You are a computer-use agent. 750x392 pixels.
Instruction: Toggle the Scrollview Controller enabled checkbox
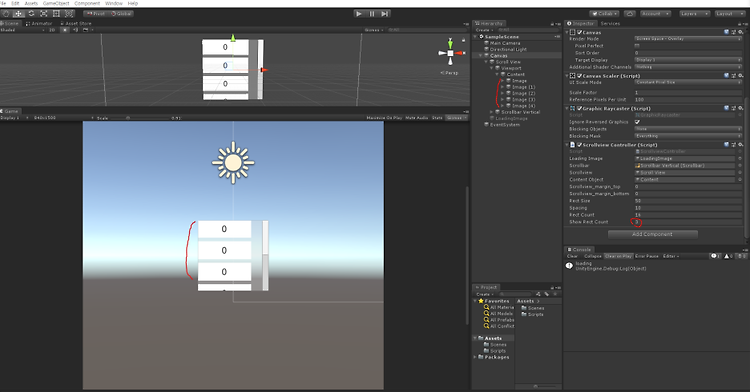point(580,144)
